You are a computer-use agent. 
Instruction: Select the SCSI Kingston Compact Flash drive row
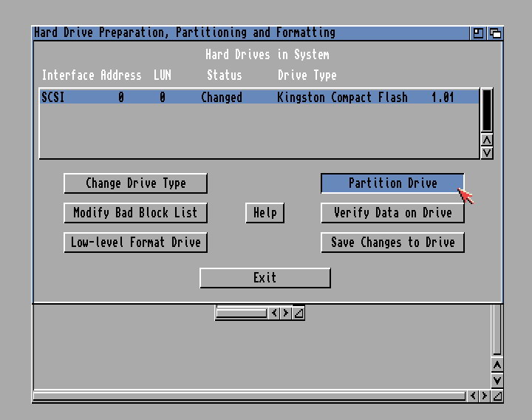click(259, 97)
